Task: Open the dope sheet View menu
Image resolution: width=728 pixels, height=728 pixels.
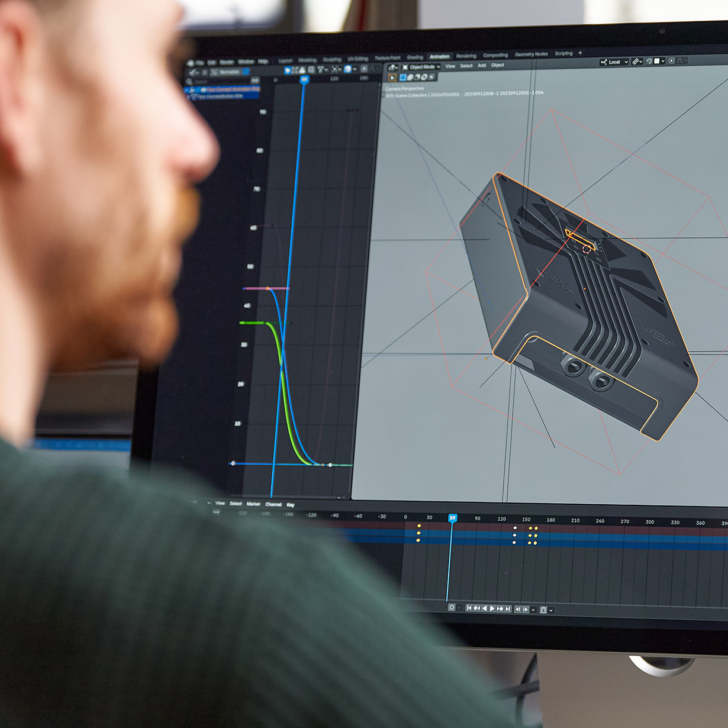Action: click(220, 503)
